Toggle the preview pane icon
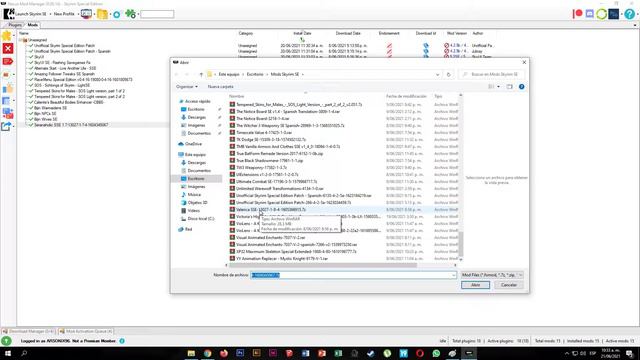Screen dimensions: 640x360 [x=509, y=87]
